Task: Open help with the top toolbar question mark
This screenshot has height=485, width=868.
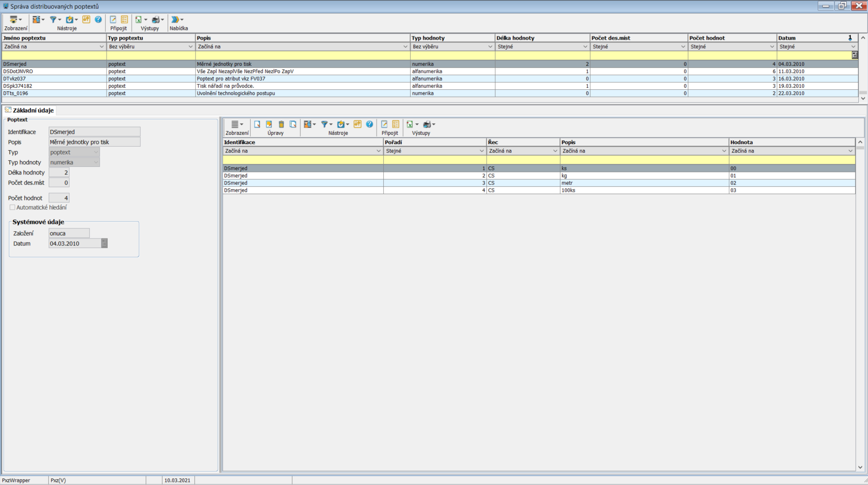Action: (x=98, y=20)
